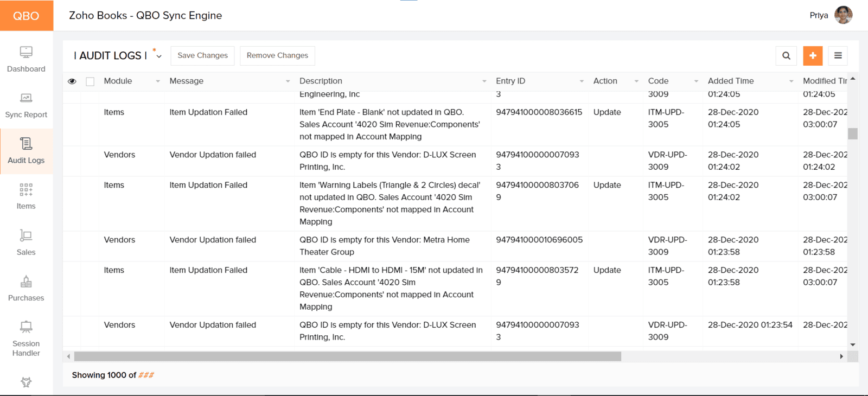
Task: Click the scroll up arrow
Action: pos(853,79)
